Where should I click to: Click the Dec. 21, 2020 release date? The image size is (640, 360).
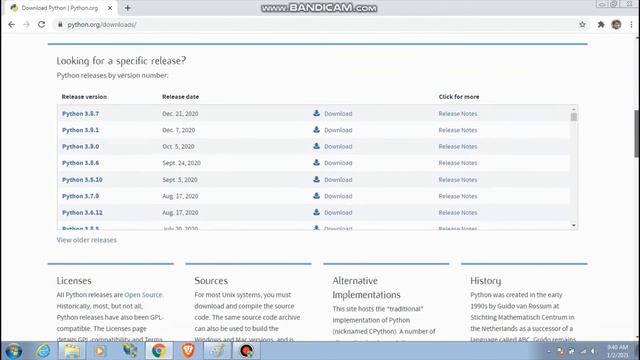180,113
